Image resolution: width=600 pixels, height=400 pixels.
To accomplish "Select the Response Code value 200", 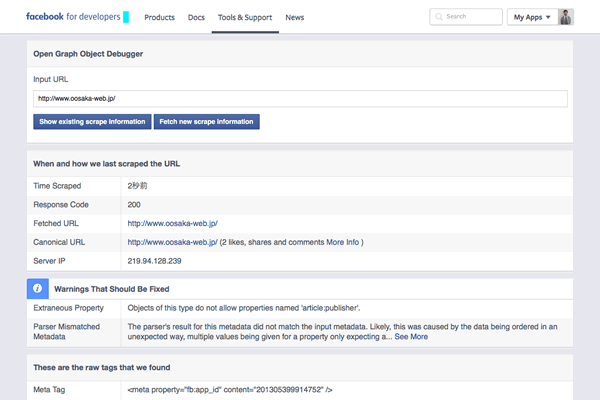I will coord(134,205).
